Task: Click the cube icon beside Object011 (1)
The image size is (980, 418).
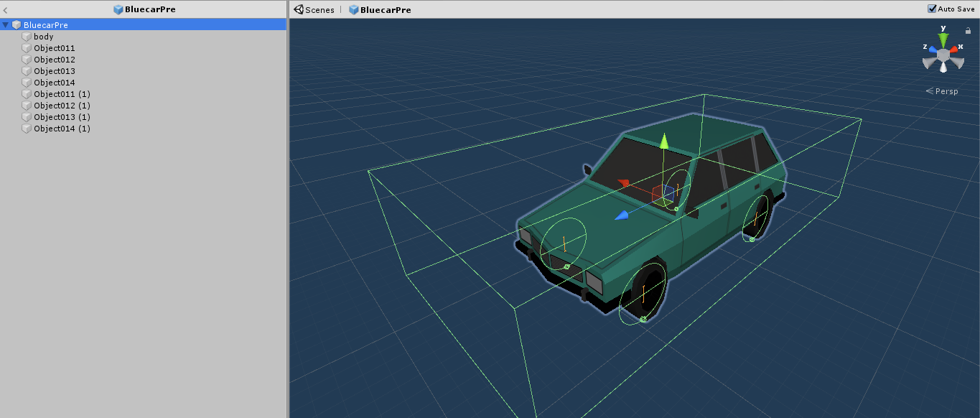Action: pyautogui.click(x=27, y=94)
